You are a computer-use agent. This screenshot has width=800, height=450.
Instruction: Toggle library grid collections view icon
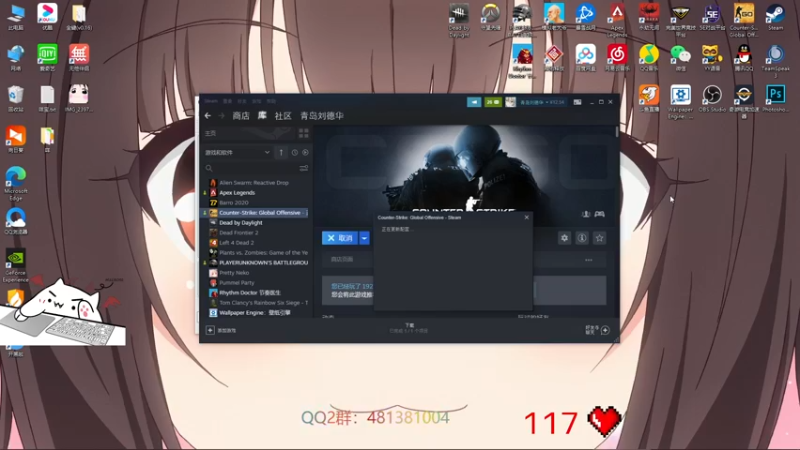click(x=304, y=133)
